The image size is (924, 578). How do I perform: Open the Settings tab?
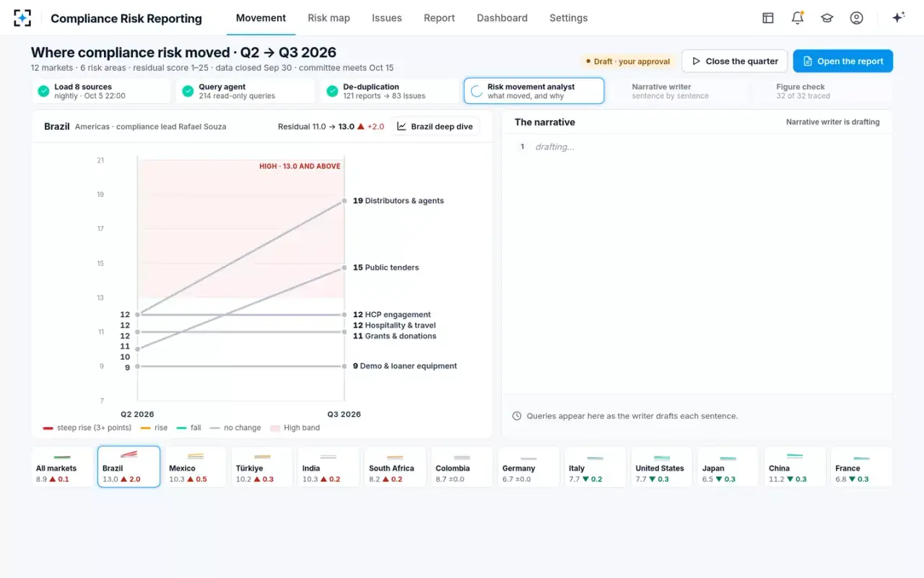click(x=569, y=18)
